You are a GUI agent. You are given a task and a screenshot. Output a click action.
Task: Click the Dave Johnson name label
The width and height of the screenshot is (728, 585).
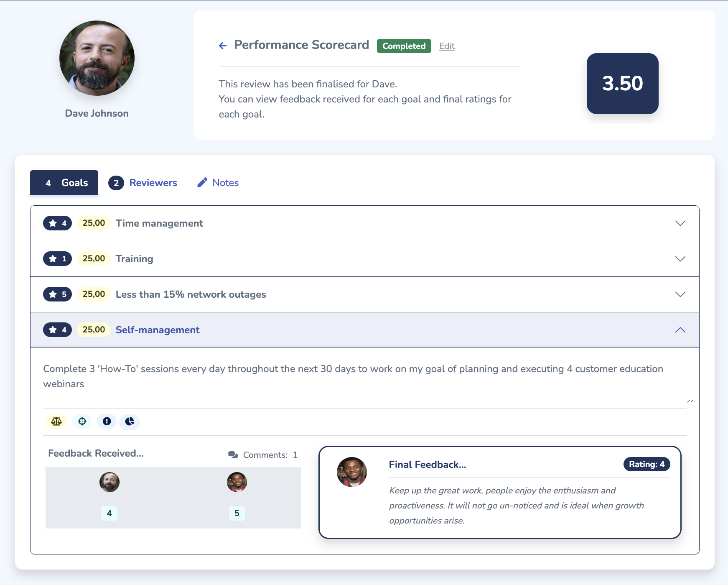[97, 113]
